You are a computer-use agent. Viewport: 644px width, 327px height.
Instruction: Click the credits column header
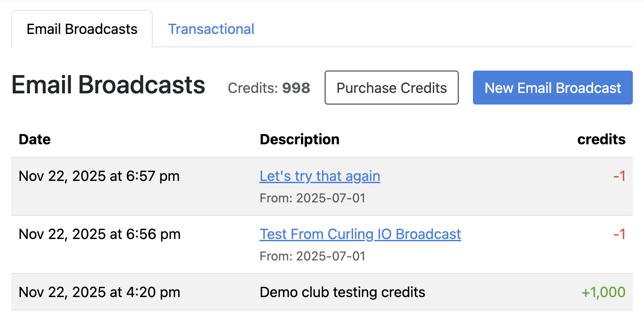pyautogui.click(x=601, y=139)
